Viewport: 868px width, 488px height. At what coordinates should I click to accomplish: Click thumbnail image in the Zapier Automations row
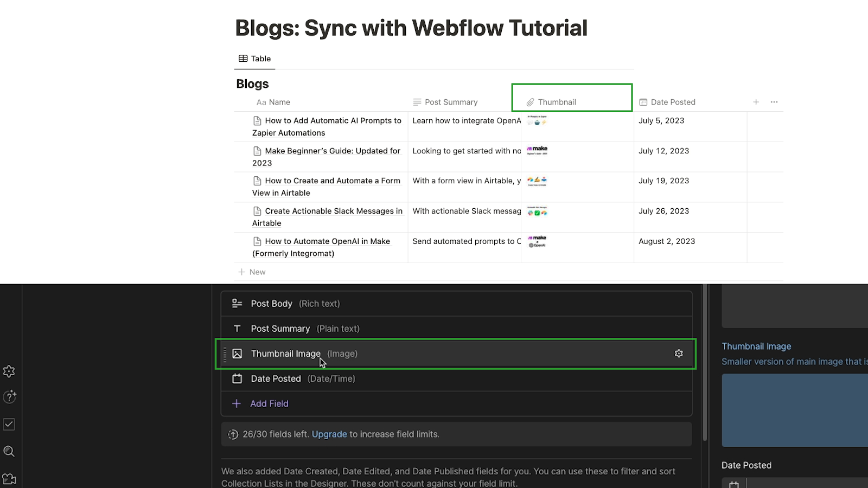537,120
